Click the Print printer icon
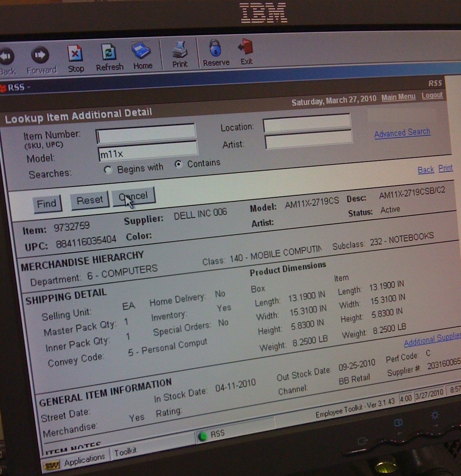 pos(179,50)
